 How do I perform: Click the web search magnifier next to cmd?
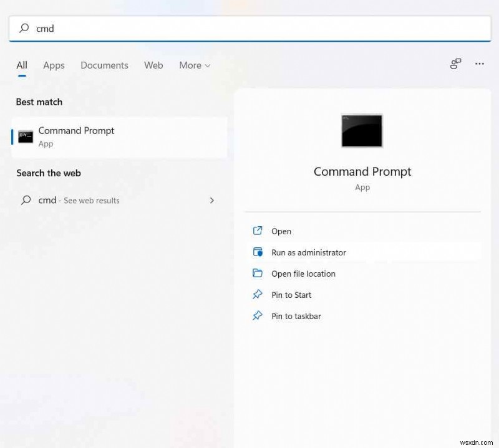pyautogui.click(x=25, y=200)
